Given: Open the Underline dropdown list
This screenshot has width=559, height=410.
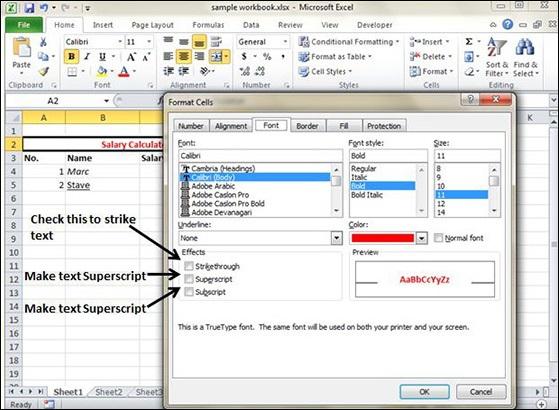Looking at the screenshot, I should tap(336, 238).
